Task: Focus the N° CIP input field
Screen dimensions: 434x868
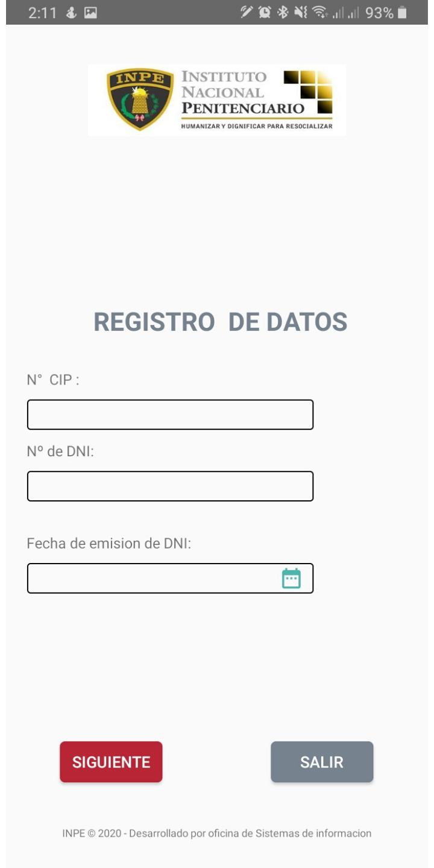Action: click(170, 415)
